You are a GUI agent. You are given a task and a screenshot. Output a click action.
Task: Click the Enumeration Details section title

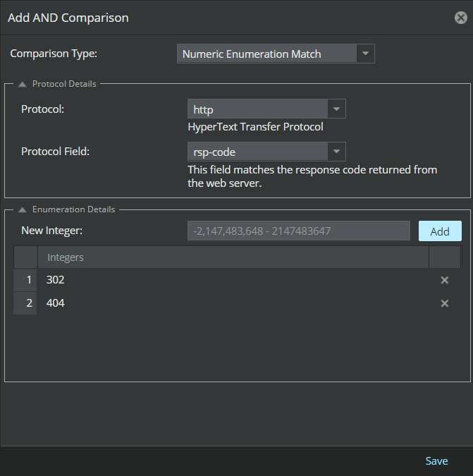point(74,209)
